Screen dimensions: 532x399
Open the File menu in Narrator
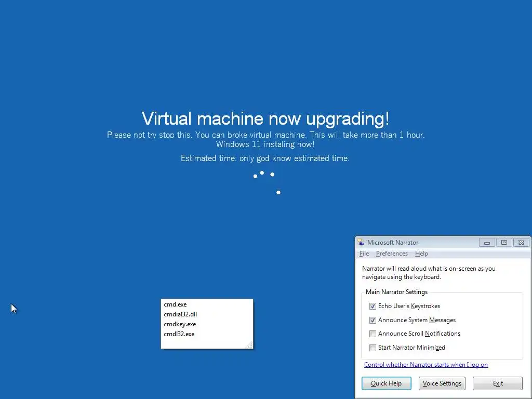[364, 254]
